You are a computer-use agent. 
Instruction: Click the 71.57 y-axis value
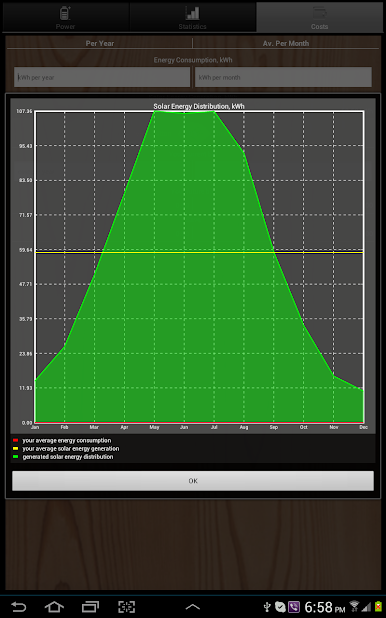[x=26, y=215]
